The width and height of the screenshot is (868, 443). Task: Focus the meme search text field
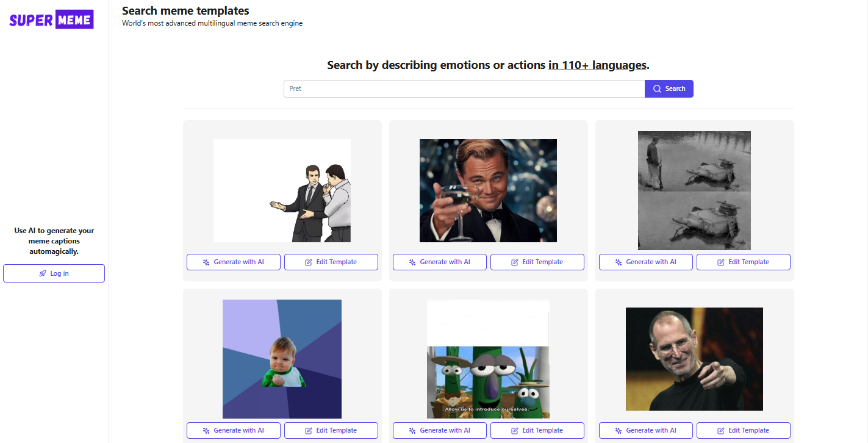[x=464, y=89]
